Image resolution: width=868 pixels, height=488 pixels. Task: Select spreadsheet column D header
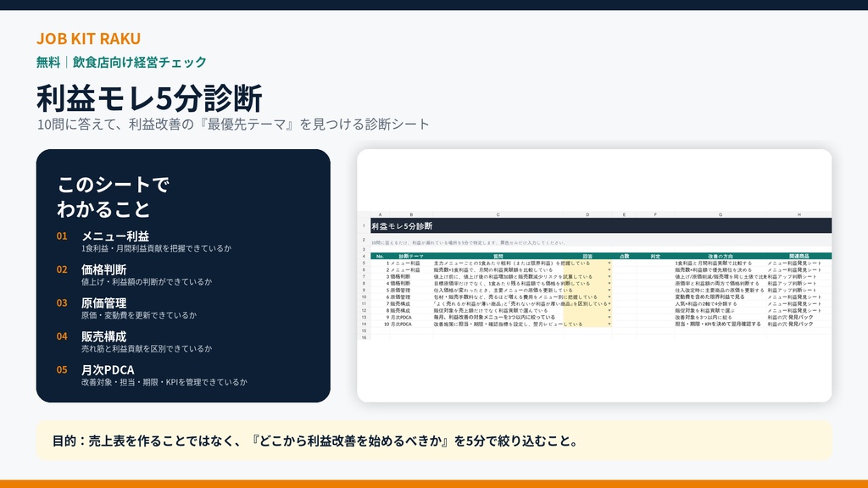587,214
